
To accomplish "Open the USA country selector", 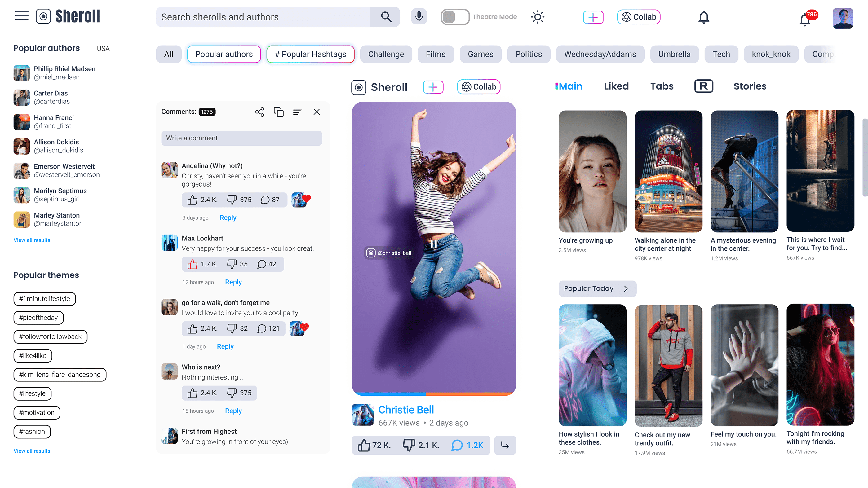I will click(103, 49).
